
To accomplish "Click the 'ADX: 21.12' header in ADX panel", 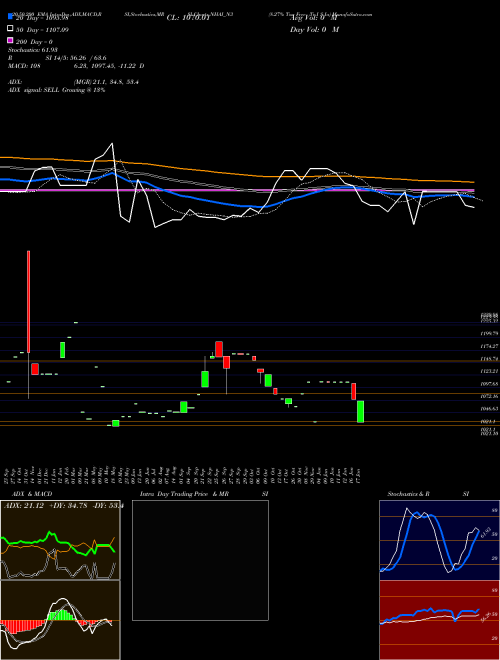I will coord(22,506).
